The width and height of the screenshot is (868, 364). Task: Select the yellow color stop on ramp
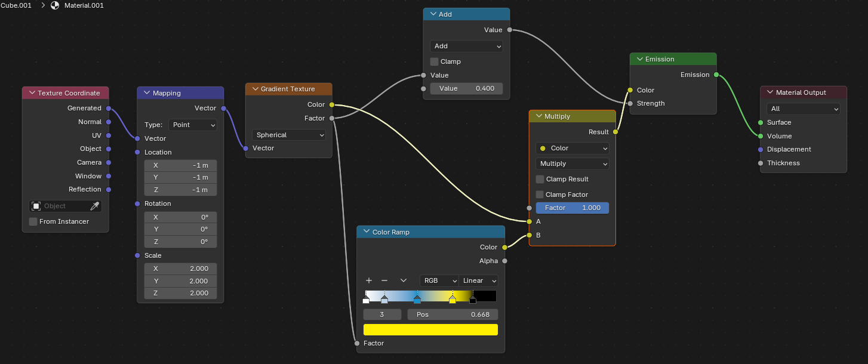(x=453, y=300)
